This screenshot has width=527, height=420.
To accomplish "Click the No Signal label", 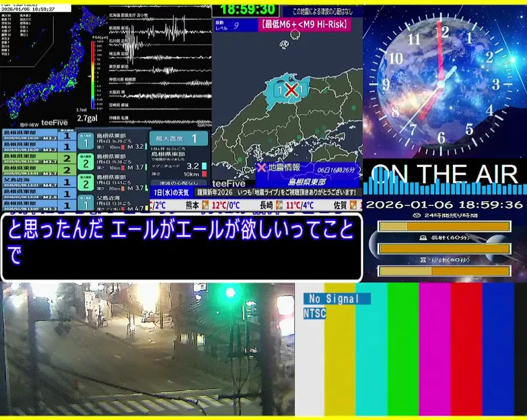I will 337,298.
